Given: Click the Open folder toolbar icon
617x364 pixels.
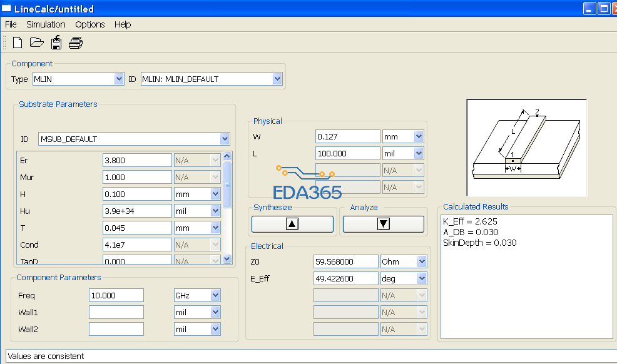Looking at the screenshot, I should pos(36,43).
